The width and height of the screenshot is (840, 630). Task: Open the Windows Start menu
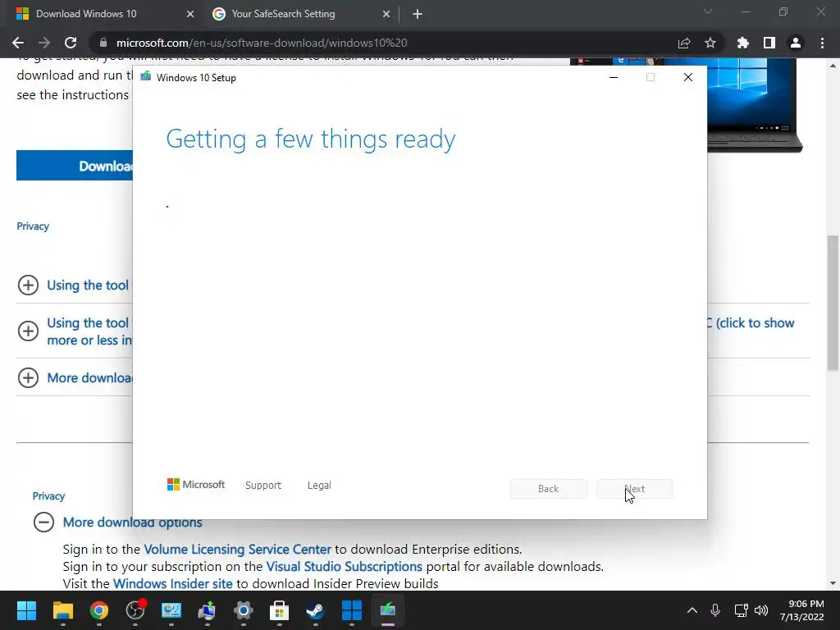pyautogui.click(x=27, y=610)
